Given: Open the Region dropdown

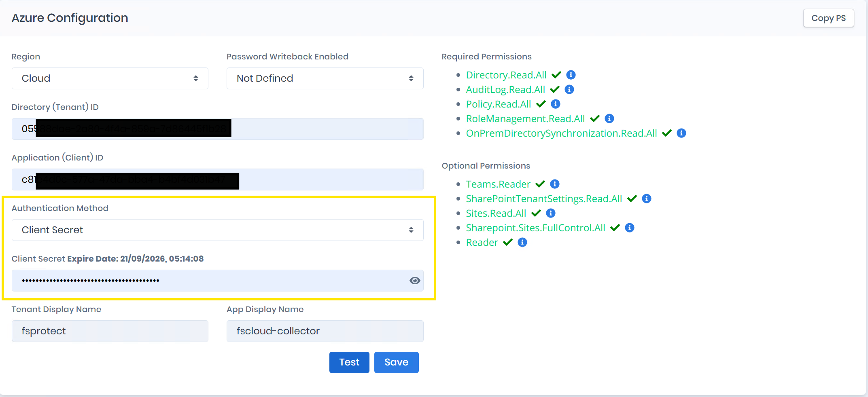Looking at the screenshot, I should click(110, 78).
